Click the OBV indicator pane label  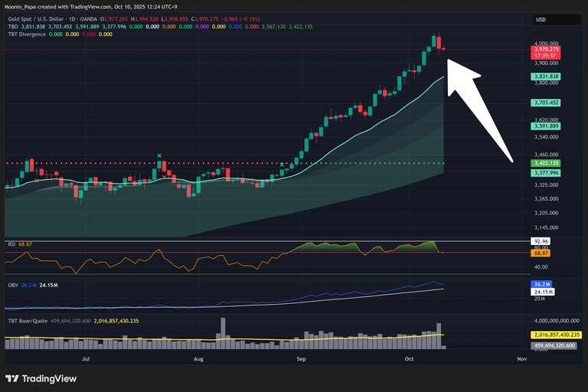13,285
